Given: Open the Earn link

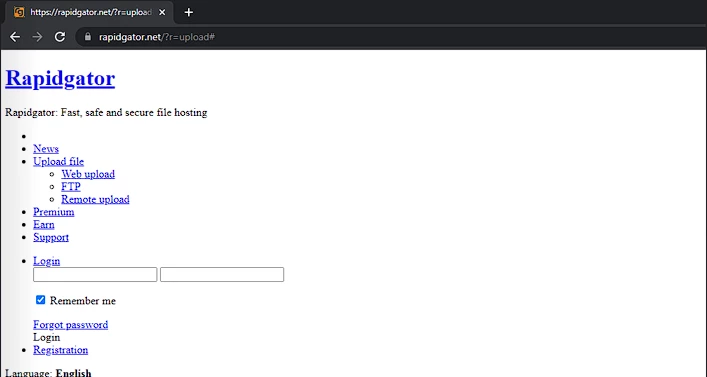Looking at the screenshot, I should click(x=44, y=225).
